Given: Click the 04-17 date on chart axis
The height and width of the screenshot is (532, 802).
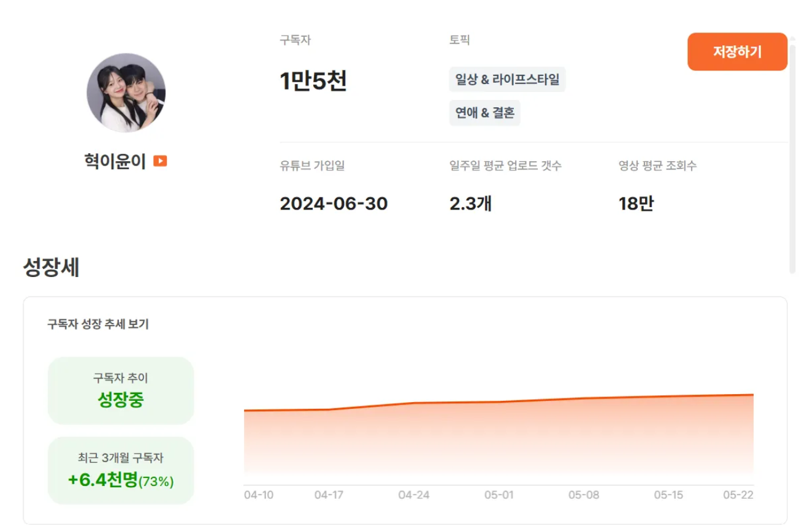Looking at the screenshot, I should pos(329,495).
